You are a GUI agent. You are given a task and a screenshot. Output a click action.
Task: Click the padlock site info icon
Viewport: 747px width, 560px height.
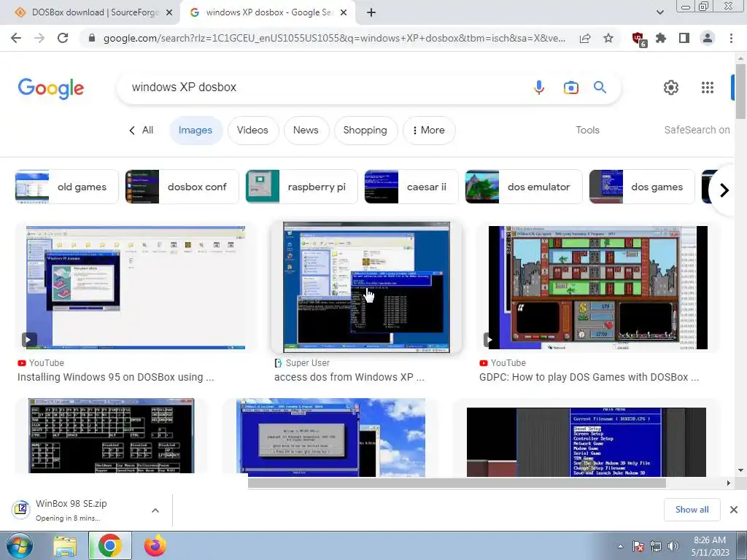92,38
